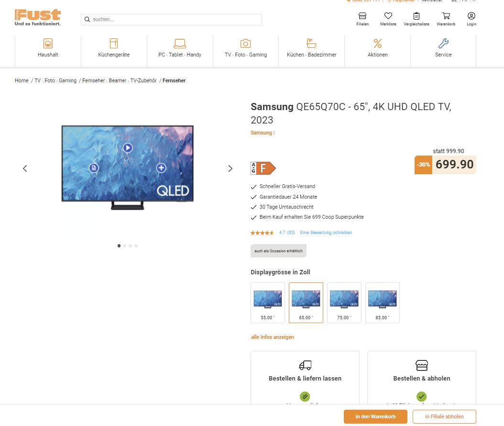
Task: Play the product video on TV image
Action: pos(128,148)
